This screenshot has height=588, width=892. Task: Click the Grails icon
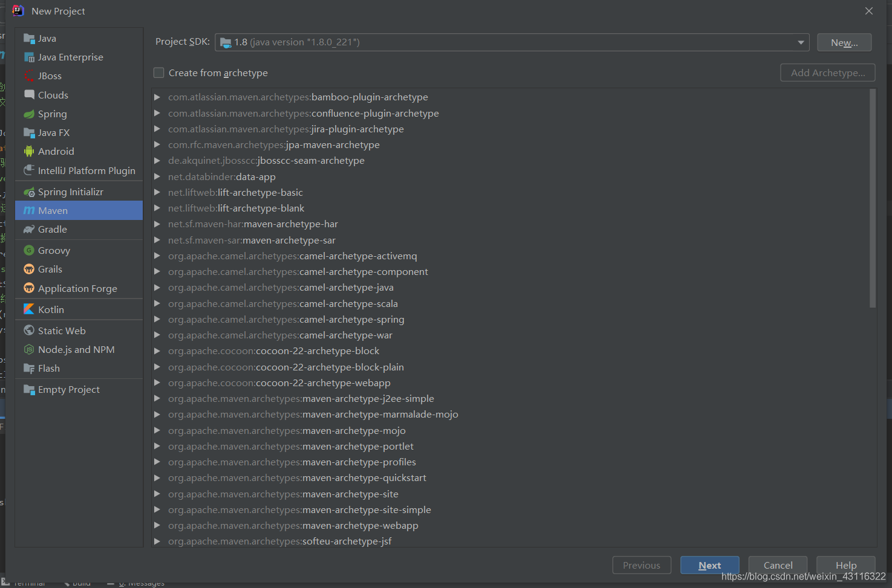pos(29,270)
